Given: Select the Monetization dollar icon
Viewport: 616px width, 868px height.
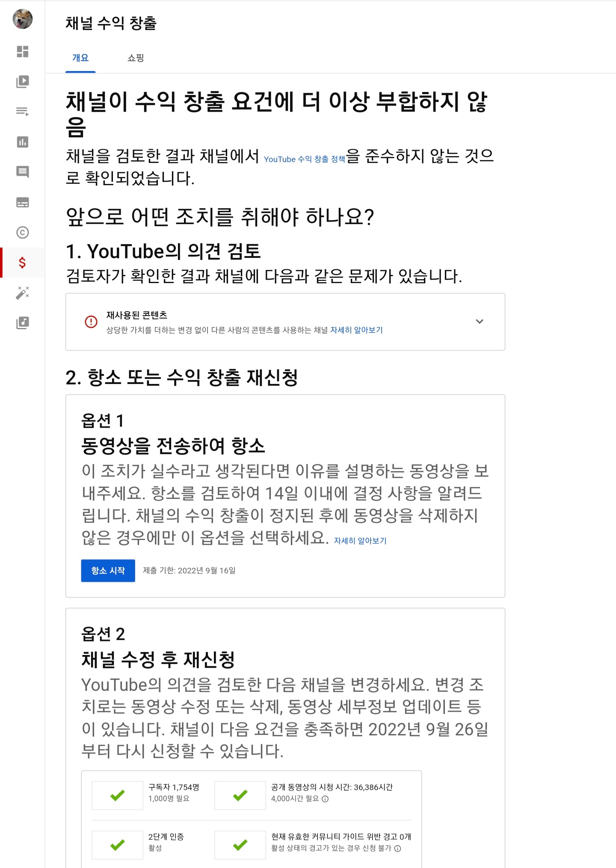Looking at the screenshot, I should (23, 263).
